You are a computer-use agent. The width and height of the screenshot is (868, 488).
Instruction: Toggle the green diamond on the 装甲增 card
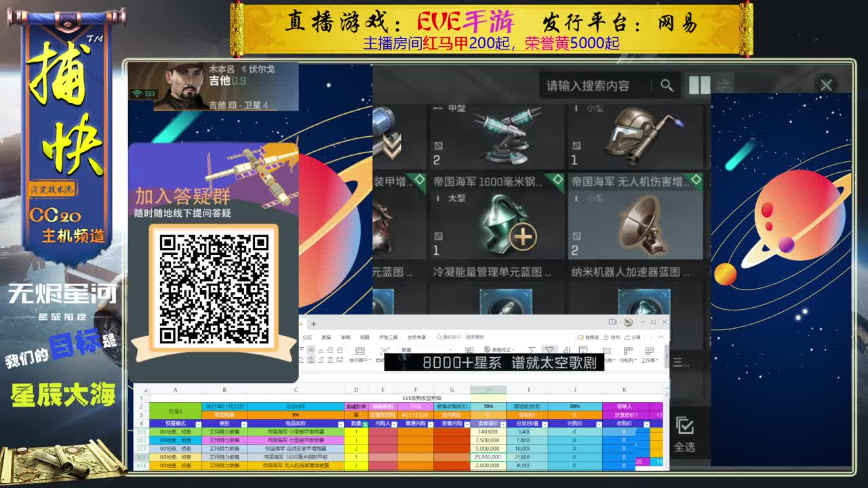coord(418,178)
